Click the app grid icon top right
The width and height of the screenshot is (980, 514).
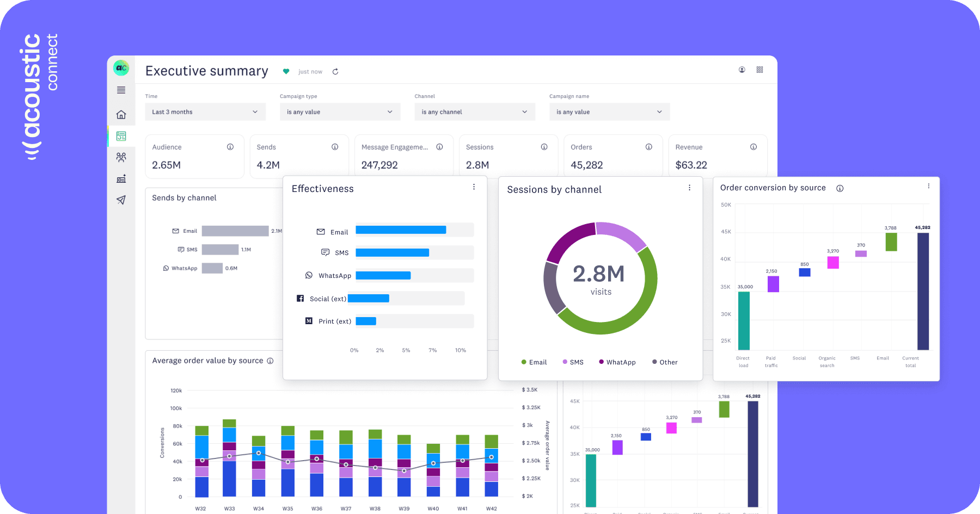(x=759, y=70)
